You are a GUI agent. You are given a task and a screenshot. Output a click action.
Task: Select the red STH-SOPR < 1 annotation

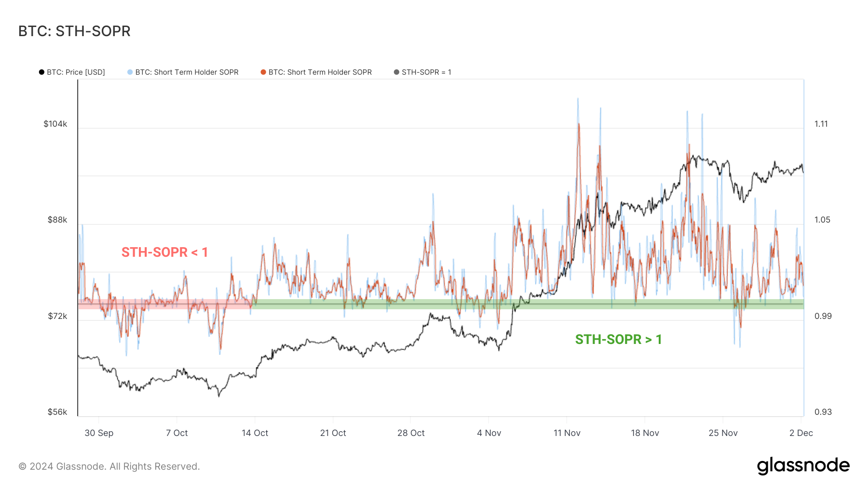[165, 252]
